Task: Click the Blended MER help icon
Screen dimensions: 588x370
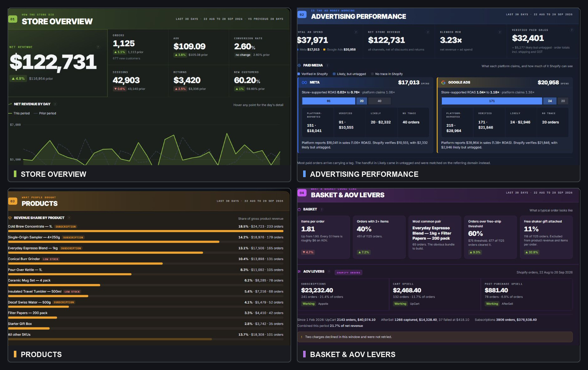Action: coord(500,32)
